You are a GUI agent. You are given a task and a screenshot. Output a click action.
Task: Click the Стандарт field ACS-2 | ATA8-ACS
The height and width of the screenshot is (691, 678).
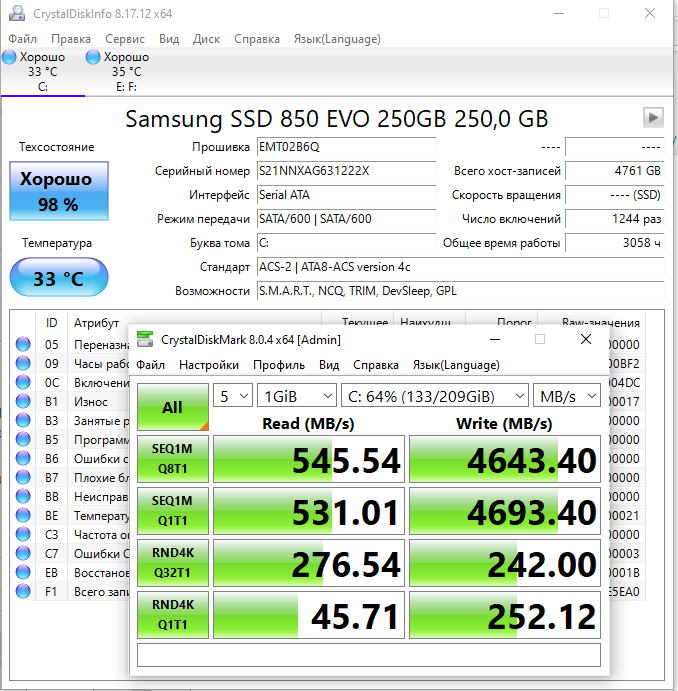click(460, 267)
